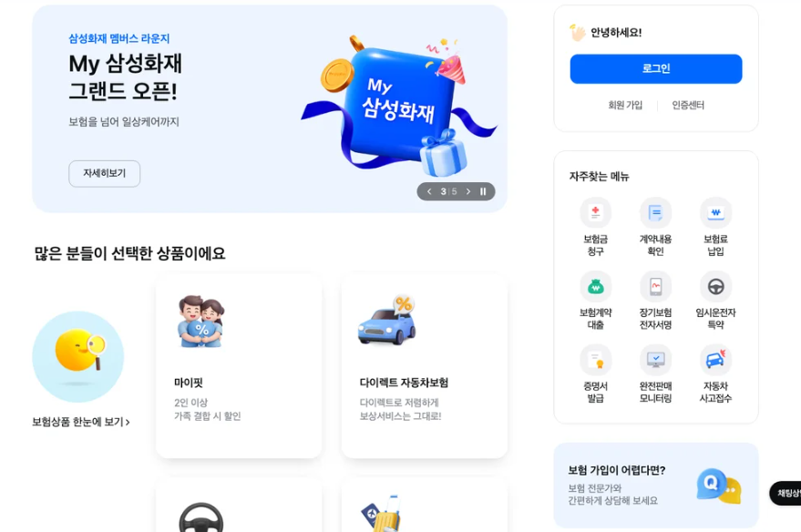Select the 증명서 발급 certificate icon
The height and width of the screenshot is (532, 801).
[595, 360]
